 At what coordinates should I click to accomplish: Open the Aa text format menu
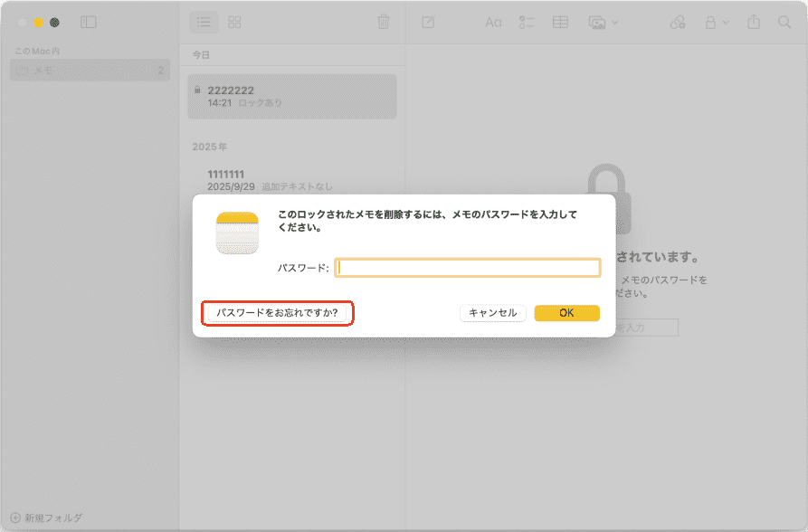pyautogui.click(x=493, y=22)
